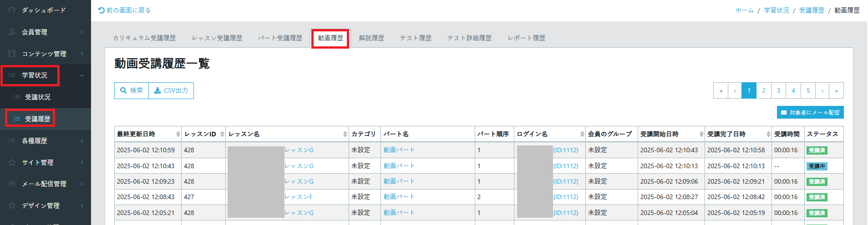Click the magnifier icon on 検索 button

click(x=123, y=90)
